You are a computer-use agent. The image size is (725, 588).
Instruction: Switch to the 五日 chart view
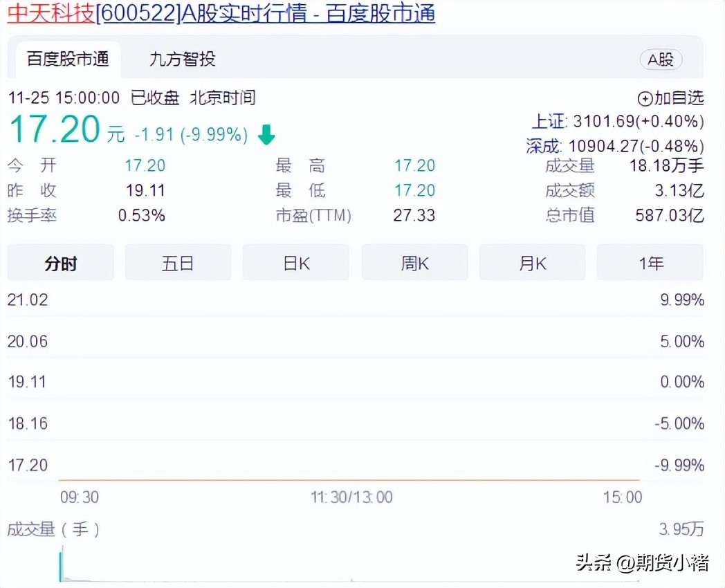coord(178,262)
